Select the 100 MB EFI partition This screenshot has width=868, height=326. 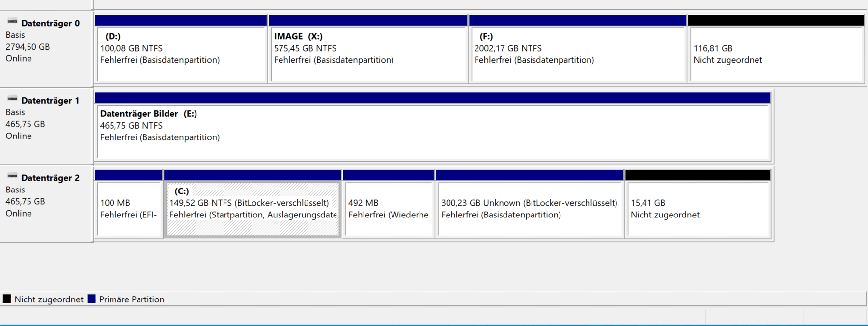pyautogui.click(x=129, y=209)
